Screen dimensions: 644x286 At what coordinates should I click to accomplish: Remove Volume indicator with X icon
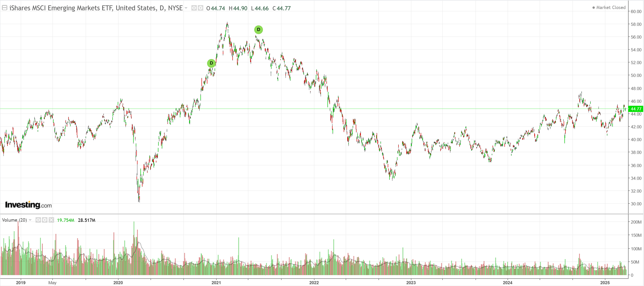click(x=51, y=220)
